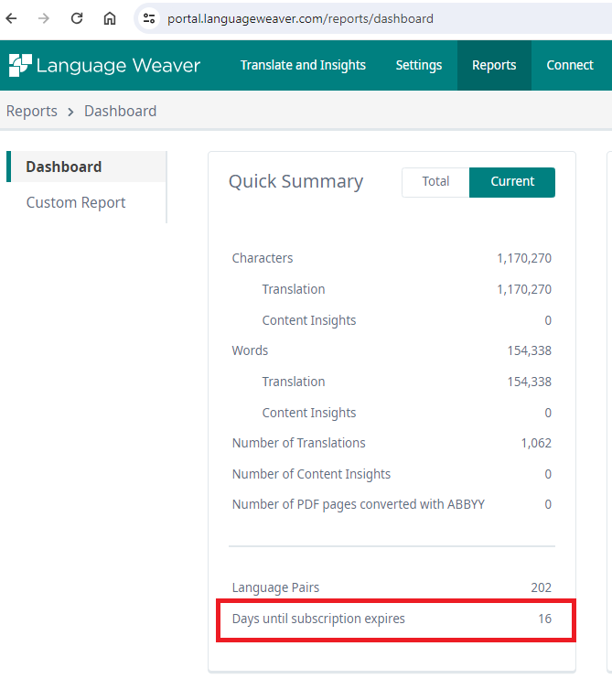612x700 pixels.
Task: Click the browser forward arrow
Action: (44, 18)
